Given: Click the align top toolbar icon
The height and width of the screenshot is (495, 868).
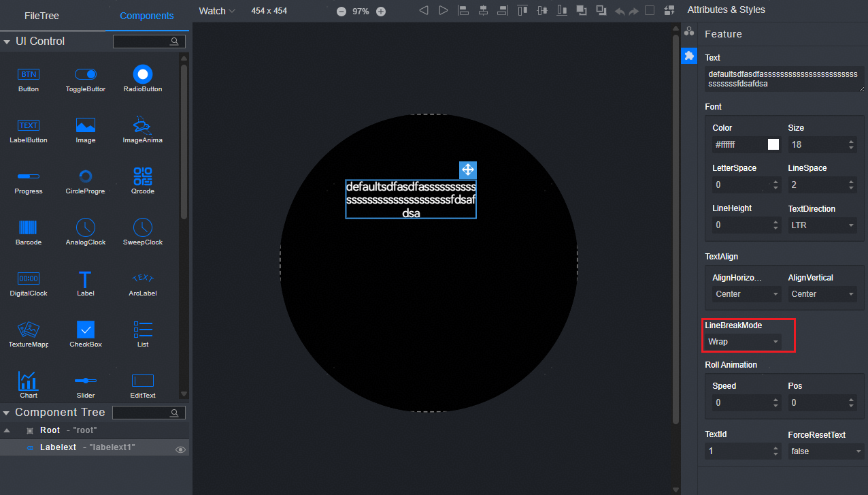Looking at the screenshot, I should pyautogui.click(x=522, y=10).
